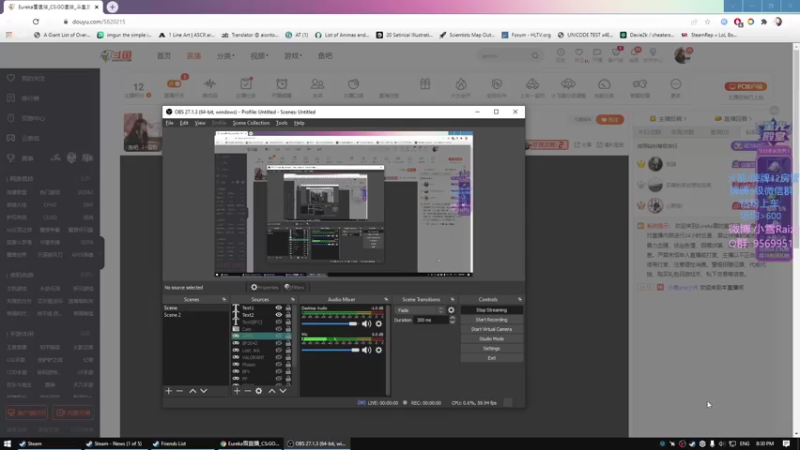Viewport: 800px width, 450px height.
Task: Add a new scene with the plus icon
Action: pos(169,391)
